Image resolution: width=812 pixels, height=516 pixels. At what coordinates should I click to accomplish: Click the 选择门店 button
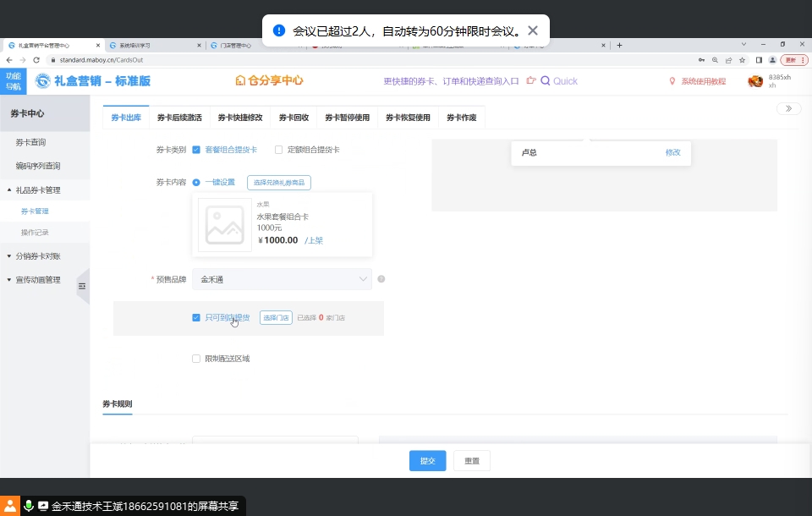[x=276, y=318]
